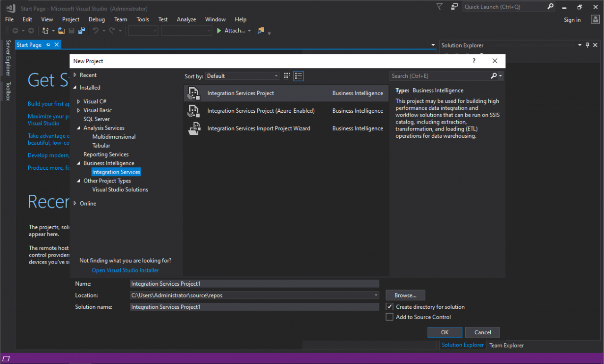Click the notifications flag icon in title bar
Image resolution: width=604 pixels, height=364 pixels.
439,7
